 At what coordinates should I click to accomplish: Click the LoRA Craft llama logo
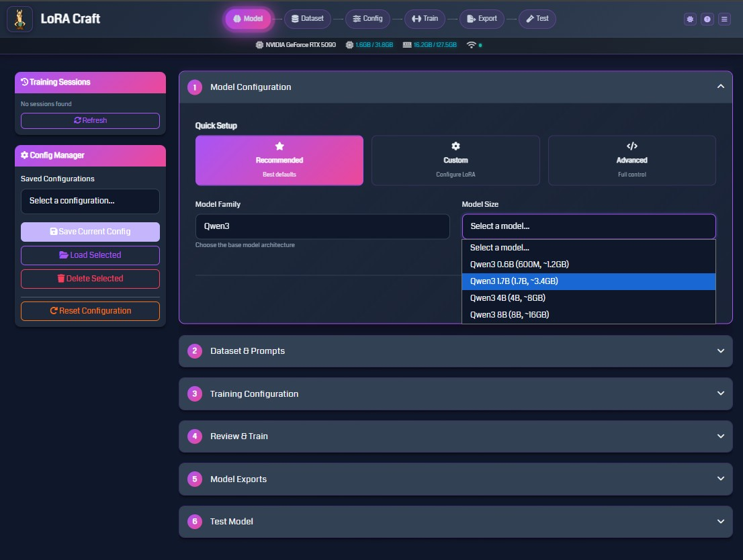point(20,19)
